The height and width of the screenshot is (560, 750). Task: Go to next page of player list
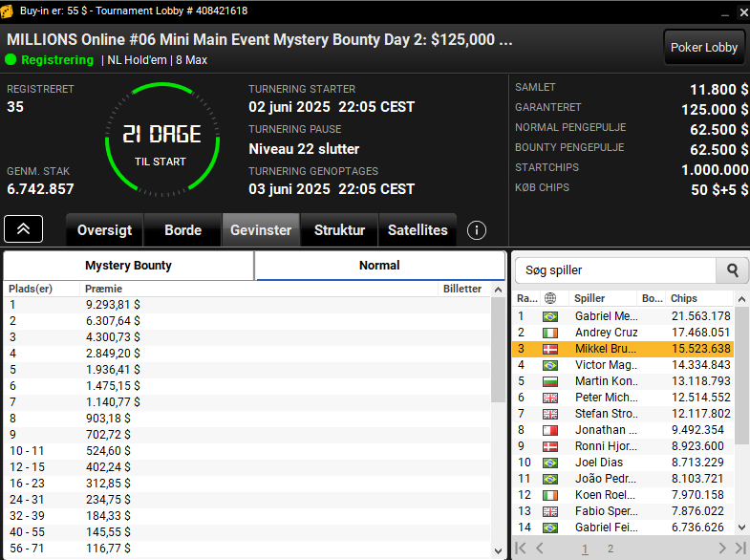pos(721,548)
